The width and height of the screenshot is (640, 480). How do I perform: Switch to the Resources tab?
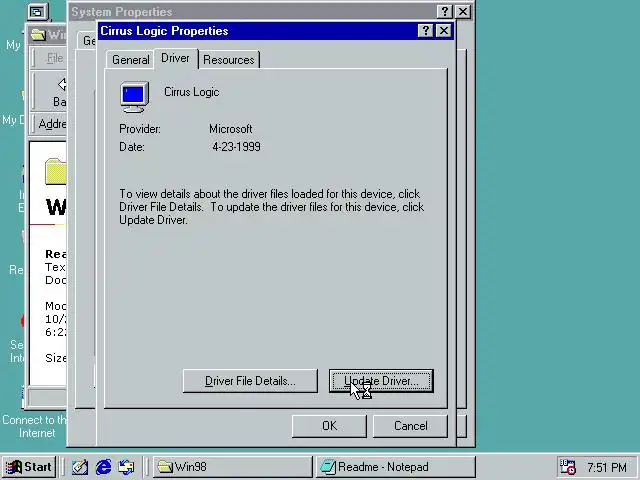coord(229,60)
